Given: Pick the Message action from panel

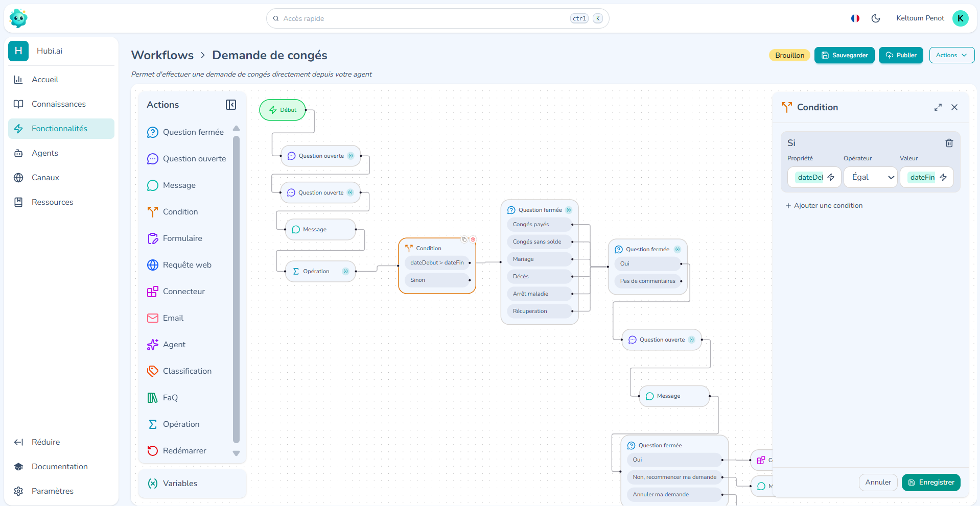Looking at the screenshot, I should [x=172, y=185].
